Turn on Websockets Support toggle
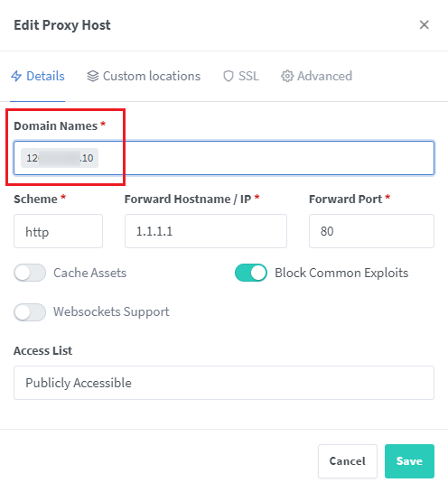Image resolution: width=448 pixels, height=492 pixels. coord(30,311)
